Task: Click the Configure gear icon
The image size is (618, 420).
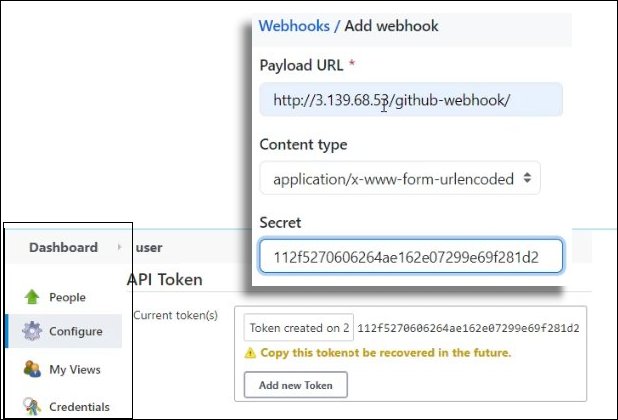Action: pyautogui.click(x=31, y=332)
